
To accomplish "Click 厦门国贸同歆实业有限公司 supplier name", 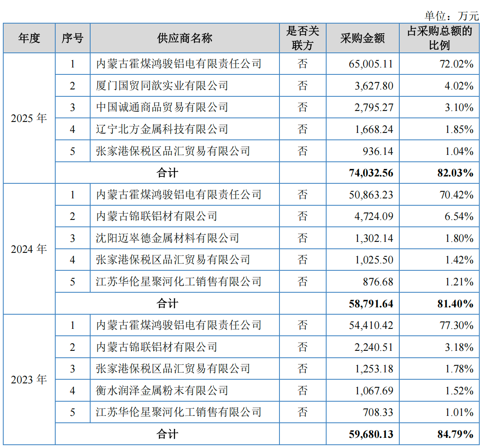I will pyautogui.click(x=162, y=85).
